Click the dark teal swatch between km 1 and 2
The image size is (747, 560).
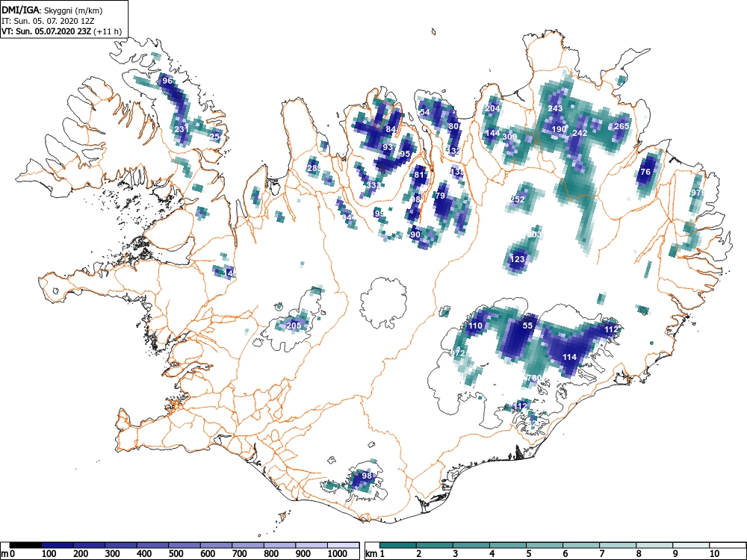pos(398,545)
